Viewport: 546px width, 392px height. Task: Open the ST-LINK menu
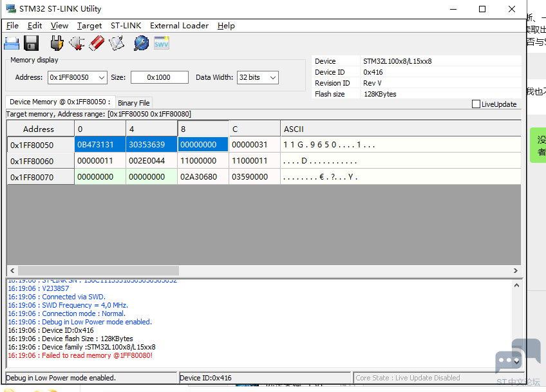click(x=126, y=26)
